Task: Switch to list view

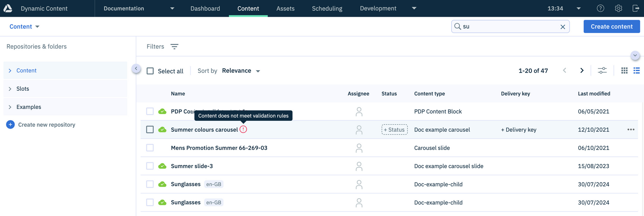Action: click(x=636, y=71)
